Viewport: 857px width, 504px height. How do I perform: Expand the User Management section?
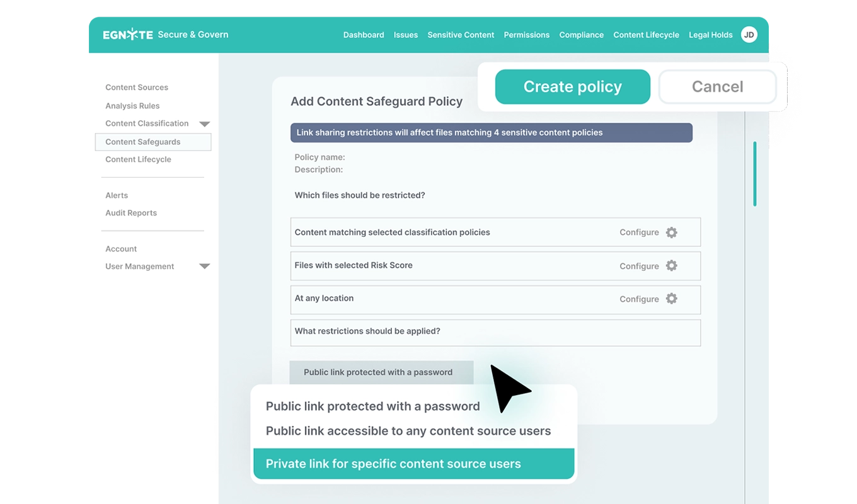tap(204, 266)
